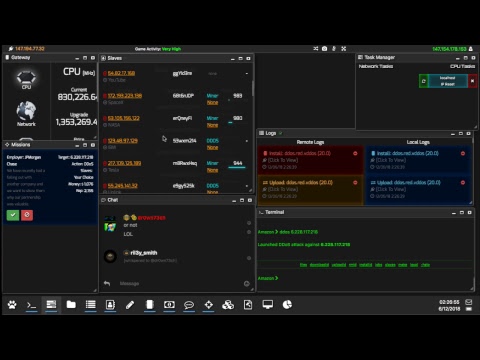Select the Local Logs heading

[418, 142]
